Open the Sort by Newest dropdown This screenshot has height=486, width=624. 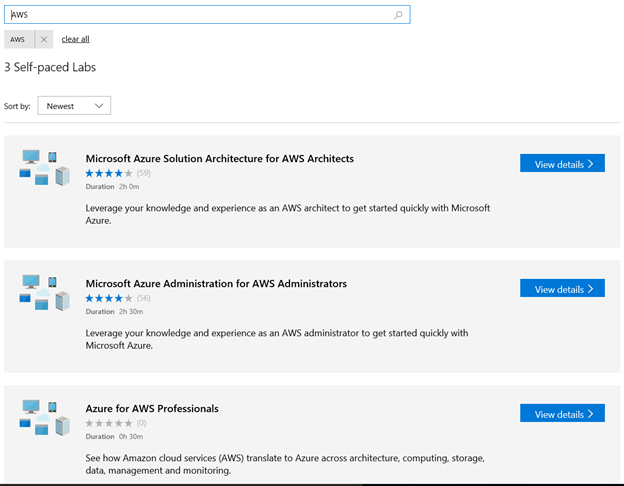pos(74,106)
